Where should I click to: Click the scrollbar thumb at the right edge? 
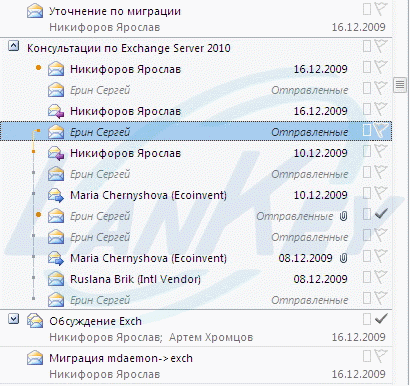coord(400,85)
